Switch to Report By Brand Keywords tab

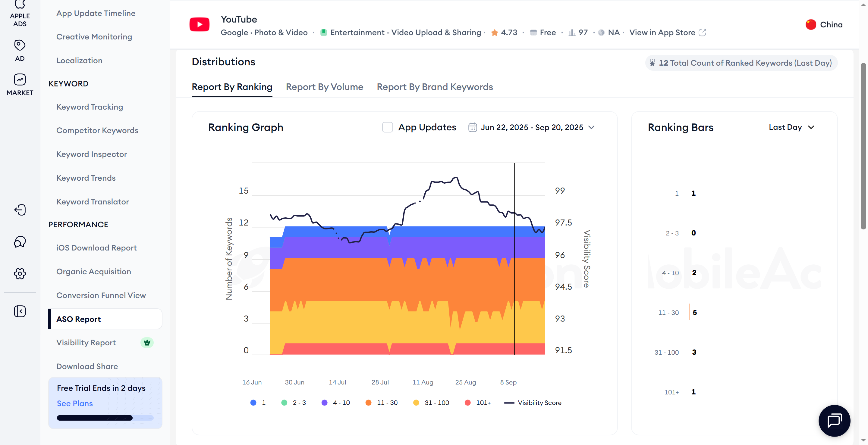[434, 87]
